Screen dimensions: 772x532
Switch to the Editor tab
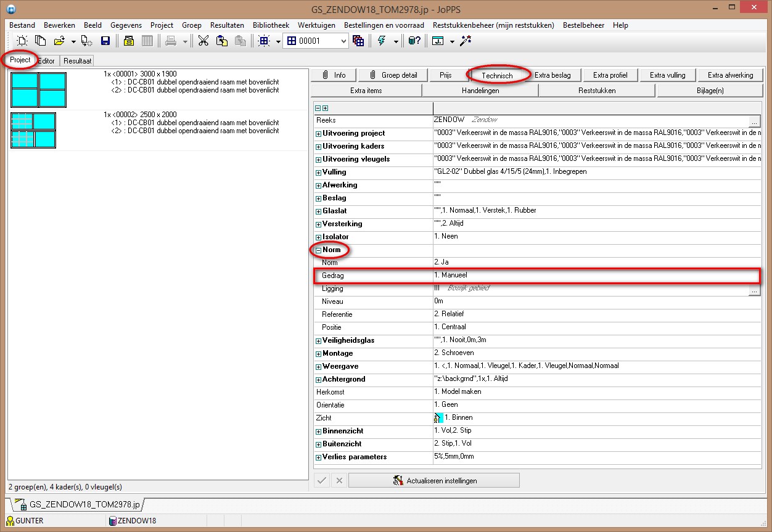(47, 61)
